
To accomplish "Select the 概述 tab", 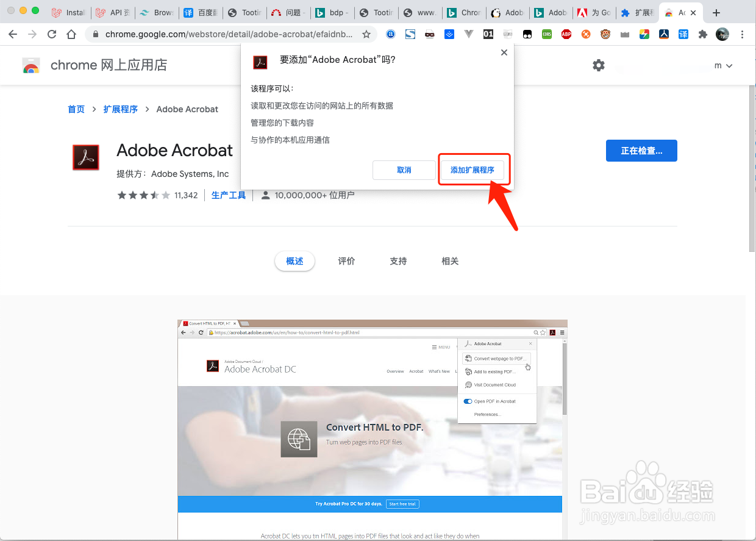I will pos(294,261).
